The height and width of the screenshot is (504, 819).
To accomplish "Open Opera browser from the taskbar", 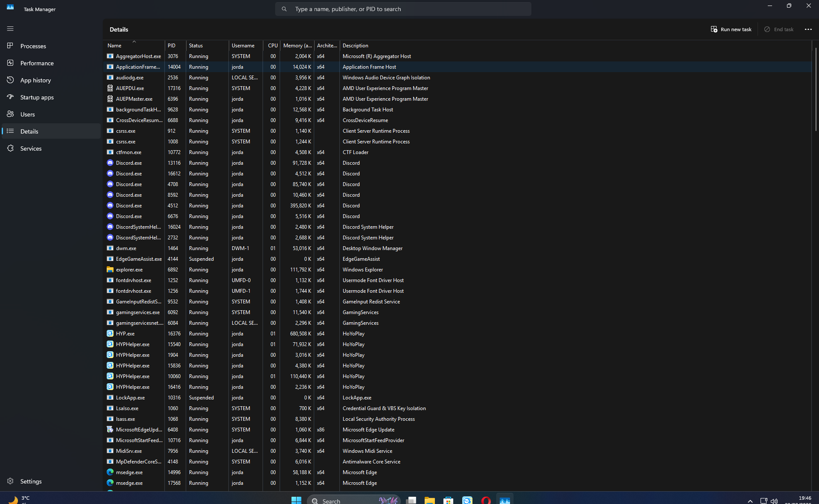I will [486, 500].
